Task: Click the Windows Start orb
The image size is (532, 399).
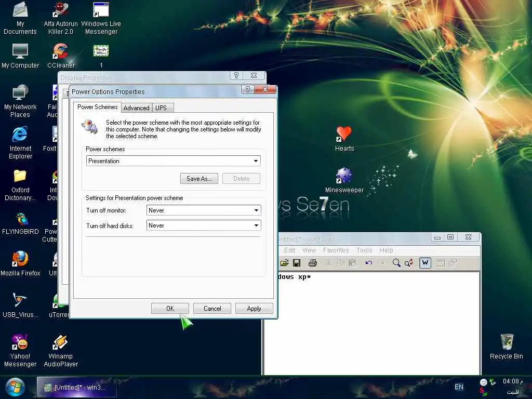Action: pyautogui.click(x=15, y=387)
